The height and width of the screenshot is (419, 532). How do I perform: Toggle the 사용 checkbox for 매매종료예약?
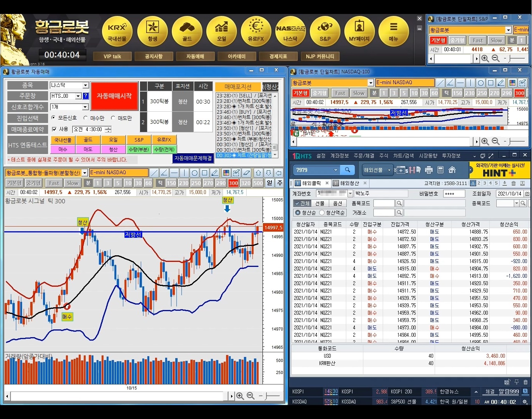point(54,129)
